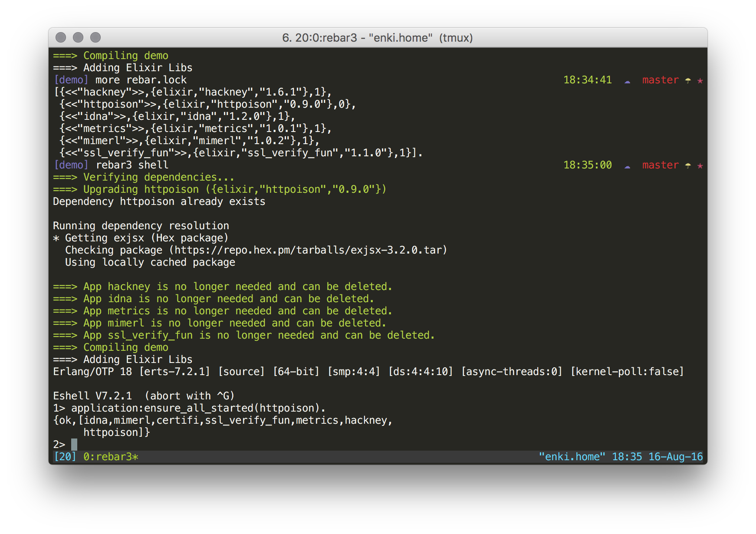Click 'application:ensure_all_started(httpoison).' command
Screen dimensions: 756x534
(x=198, y=408)
